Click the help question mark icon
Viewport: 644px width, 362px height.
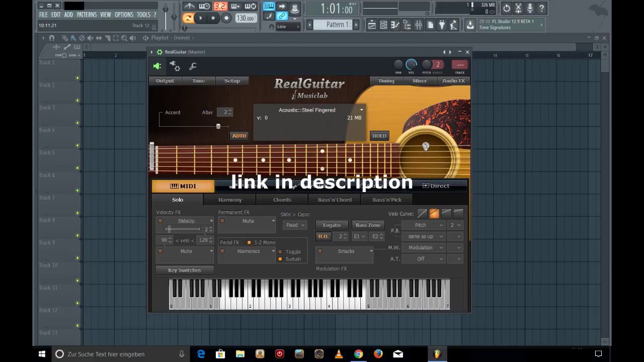pos(541,8)
